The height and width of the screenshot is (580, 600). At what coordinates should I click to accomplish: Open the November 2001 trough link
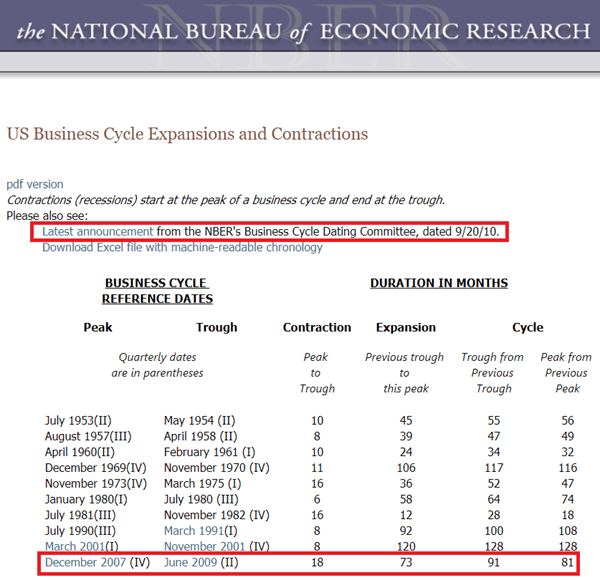(x=205, y=546)
